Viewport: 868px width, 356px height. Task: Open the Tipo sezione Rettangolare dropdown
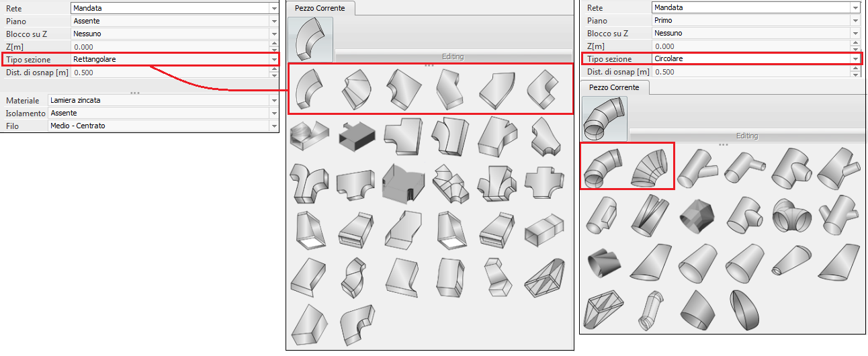[274, 60]
